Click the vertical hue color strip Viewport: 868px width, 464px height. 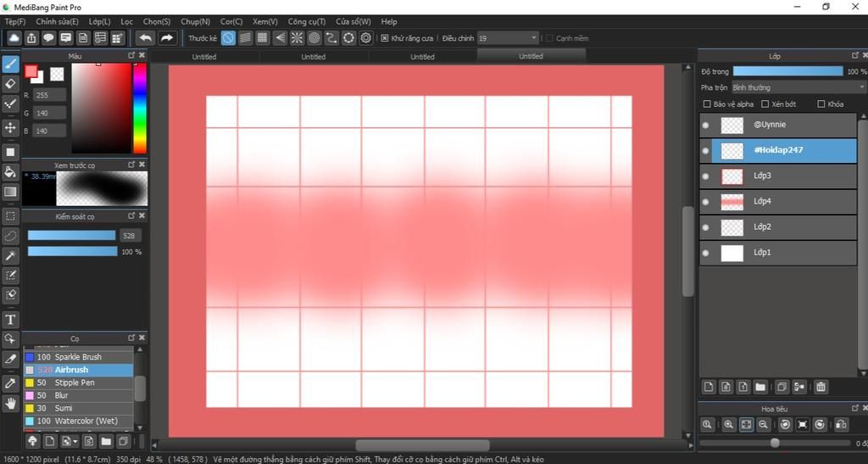point(140,108)
